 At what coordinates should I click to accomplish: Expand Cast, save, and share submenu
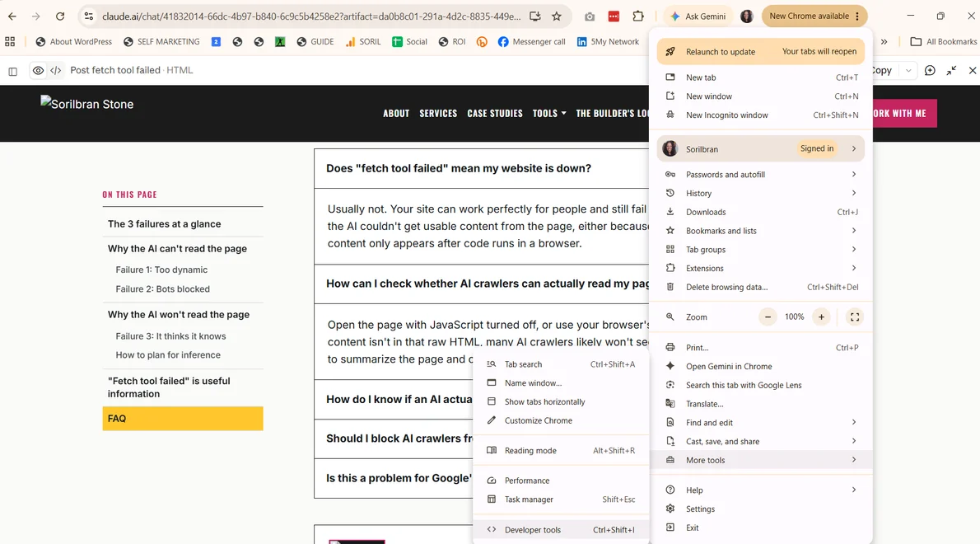coord(761,442)
